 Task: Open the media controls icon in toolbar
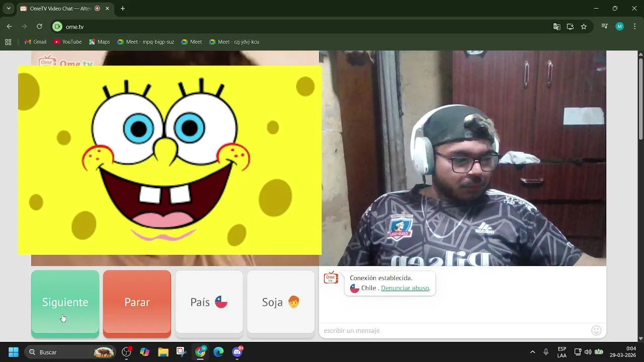pyautogui.click(x=605, y=27)
